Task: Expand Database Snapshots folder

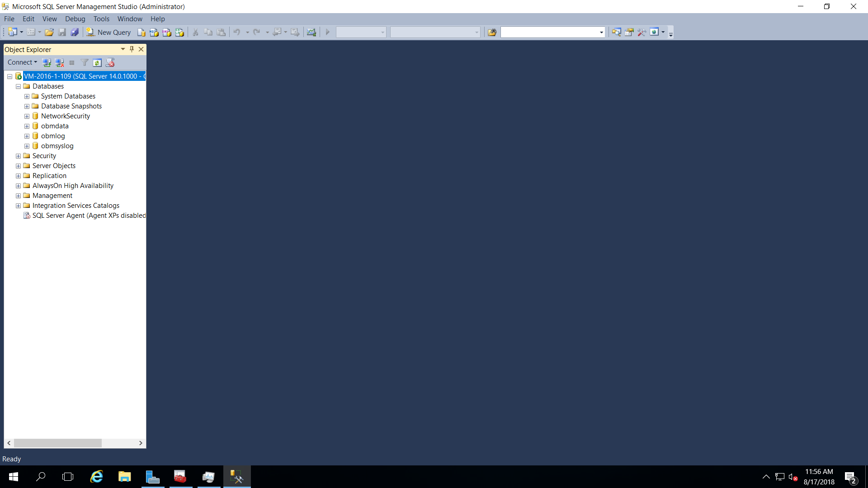Action: (x=27, y=106)
